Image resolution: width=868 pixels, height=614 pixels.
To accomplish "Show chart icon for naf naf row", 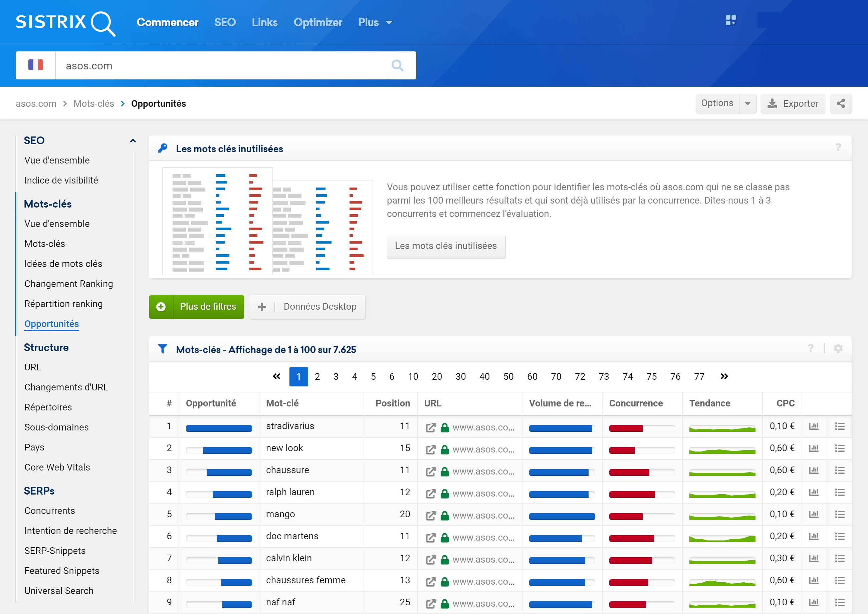I will point(814,602).
